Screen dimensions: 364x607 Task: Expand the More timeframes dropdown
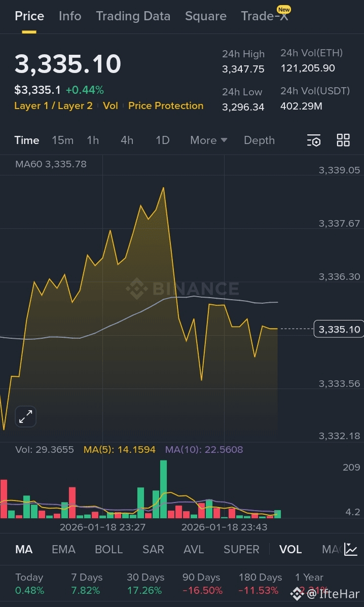[208, 140]
